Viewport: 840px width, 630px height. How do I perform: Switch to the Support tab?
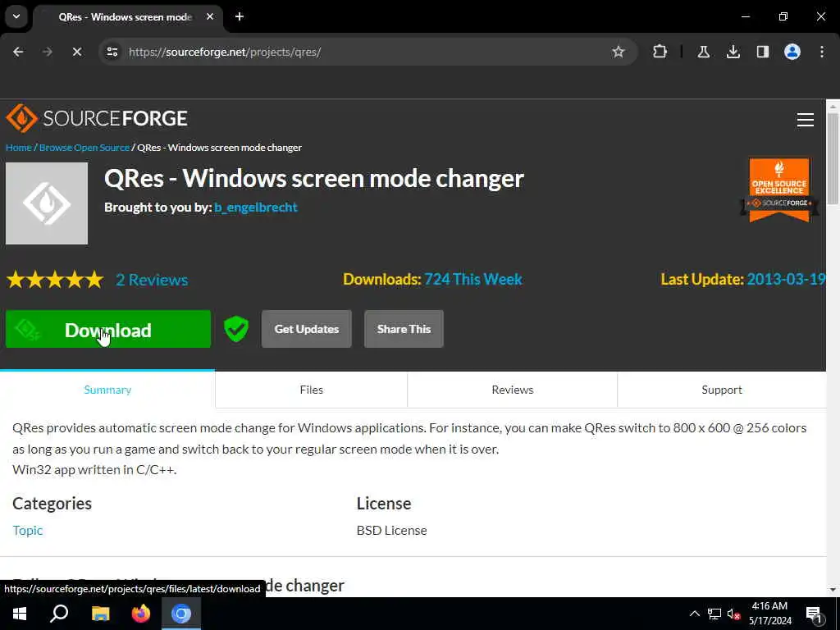(722, 390)
